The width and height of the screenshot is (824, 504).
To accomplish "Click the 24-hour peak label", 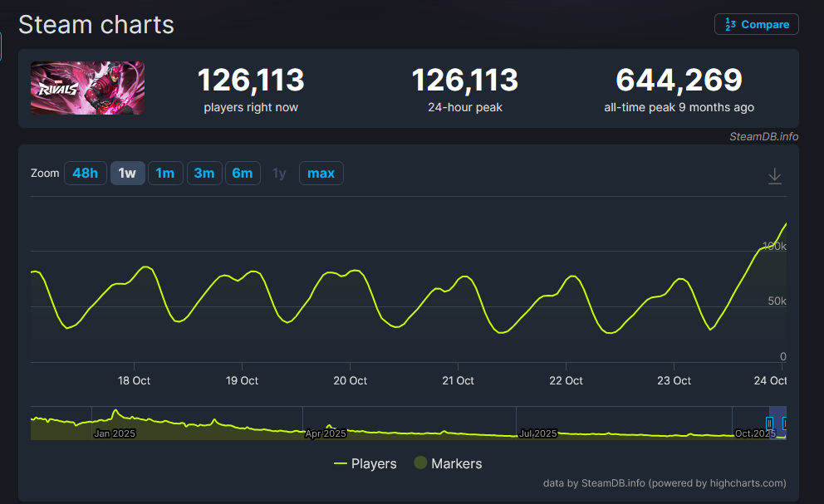I will (465, 107).
